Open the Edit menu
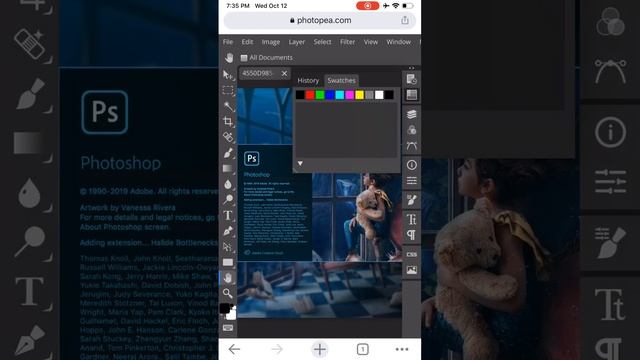 pyautogui.click(x=247, y=42)
